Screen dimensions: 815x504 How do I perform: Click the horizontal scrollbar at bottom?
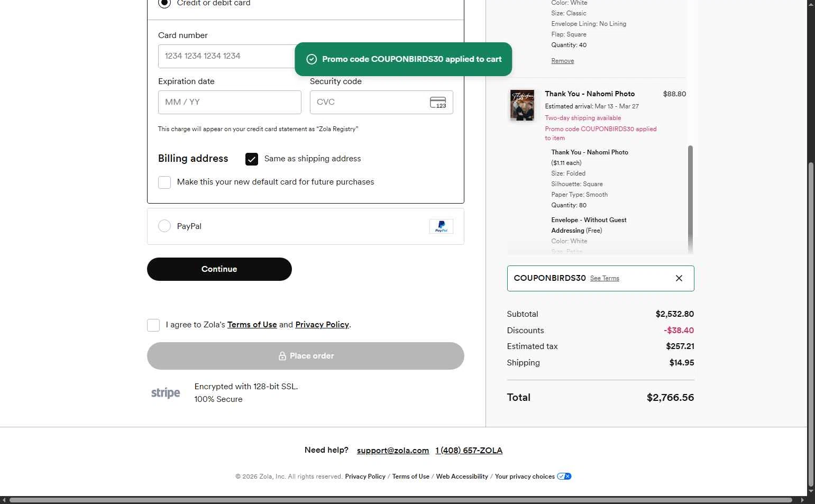400,500
